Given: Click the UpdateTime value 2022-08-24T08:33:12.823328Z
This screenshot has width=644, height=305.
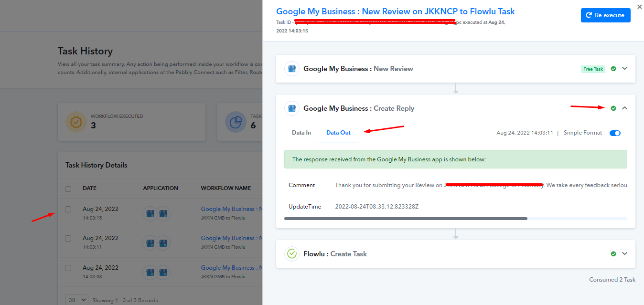Looking at the screenshot, I should [377, 207].
